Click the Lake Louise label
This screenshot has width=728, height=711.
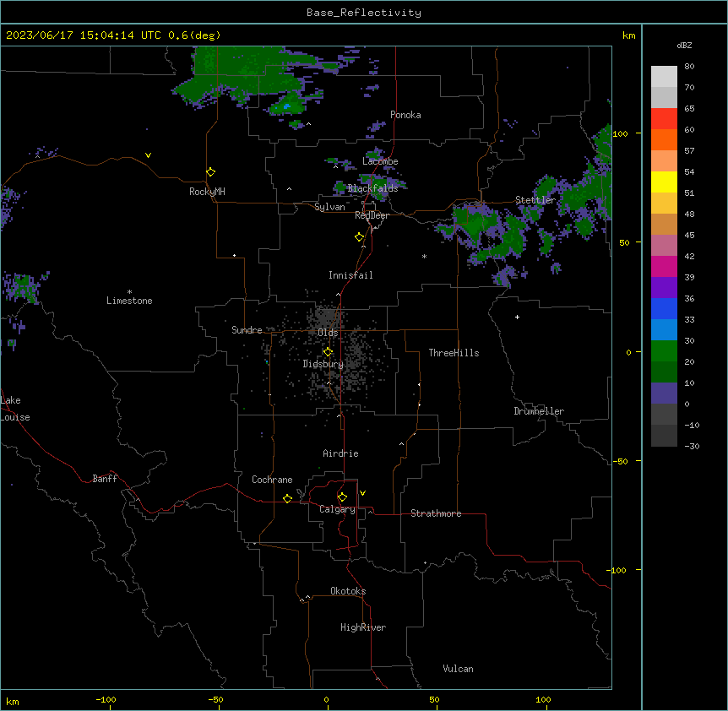point(15,409)
